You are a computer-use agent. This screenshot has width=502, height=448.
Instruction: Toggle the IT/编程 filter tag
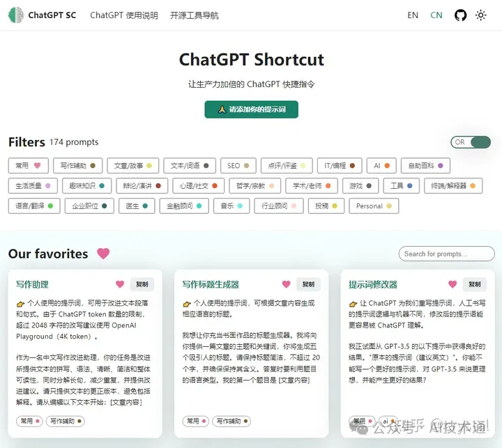pyautogui.click(x=340, y=165)
